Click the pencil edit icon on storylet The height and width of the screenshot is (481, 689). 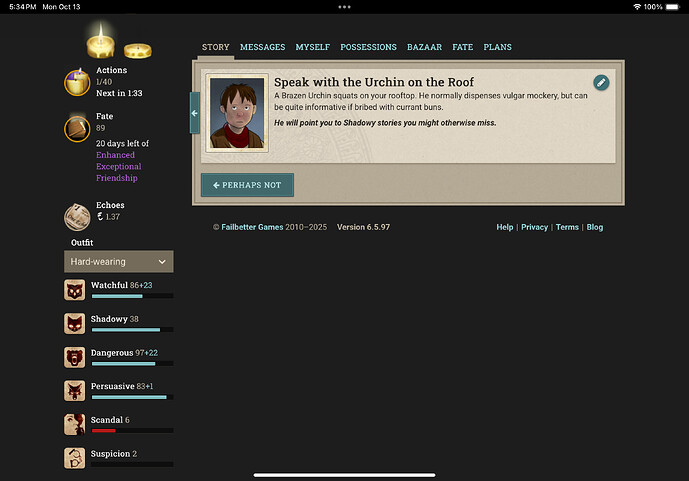point(601,82)
